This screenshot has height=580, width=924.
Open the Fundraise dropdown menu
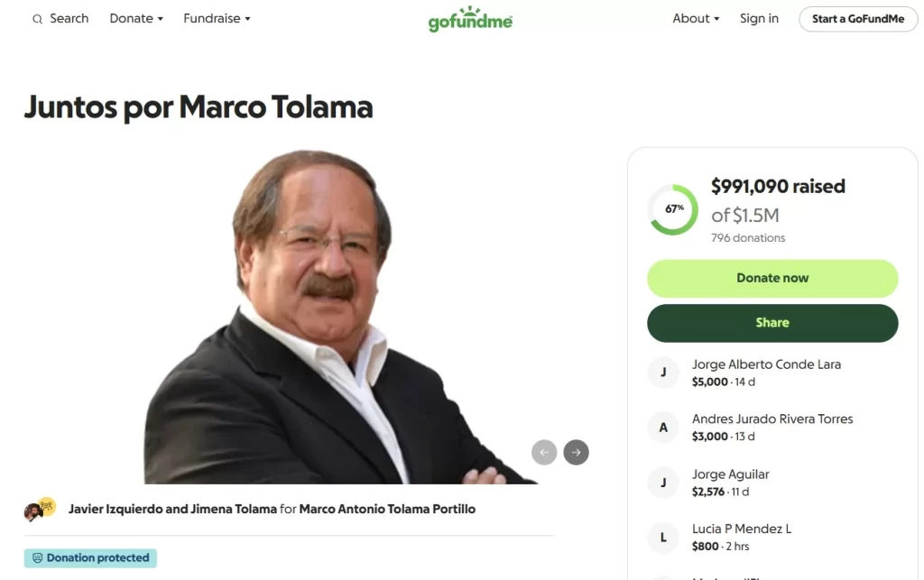(217, 19)
